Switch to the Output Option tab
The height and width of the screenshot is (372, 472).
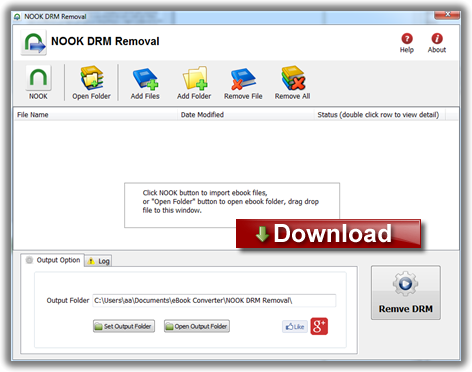click(x=53, y=260)
